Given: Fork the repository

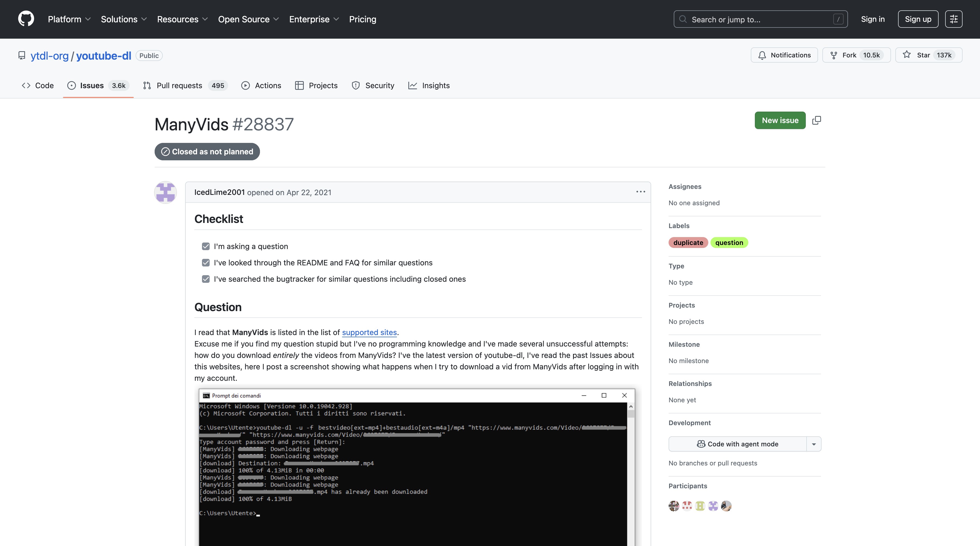Looking at the screenshot, I should [856, 55].
